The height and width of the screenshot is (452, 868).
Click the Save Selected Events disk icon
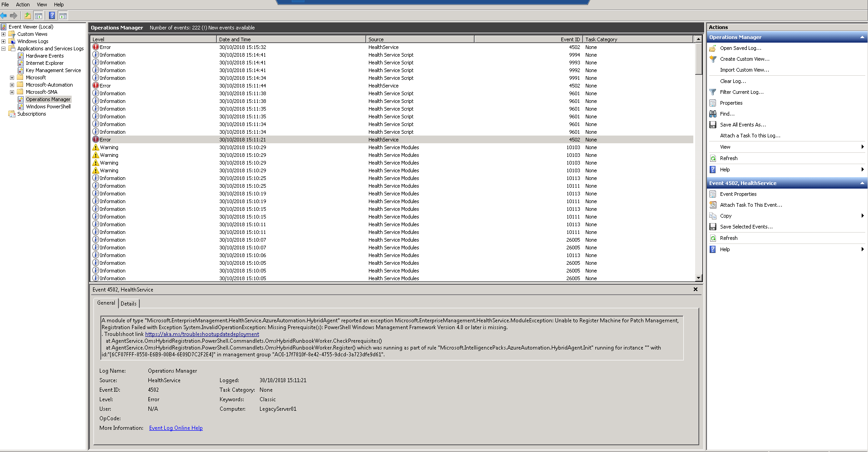713,227
